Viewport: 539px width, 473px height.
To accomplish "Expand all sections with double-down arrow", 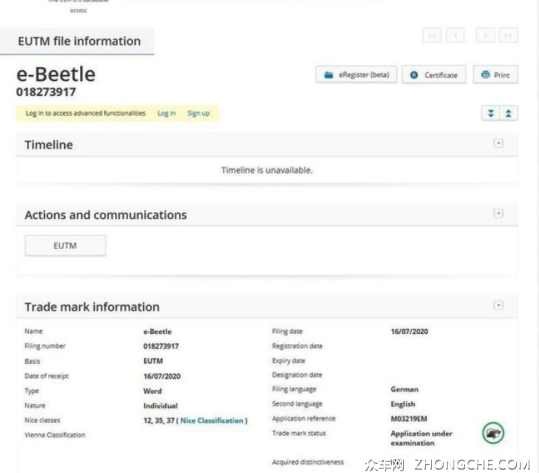I will (x=491, y=113).
